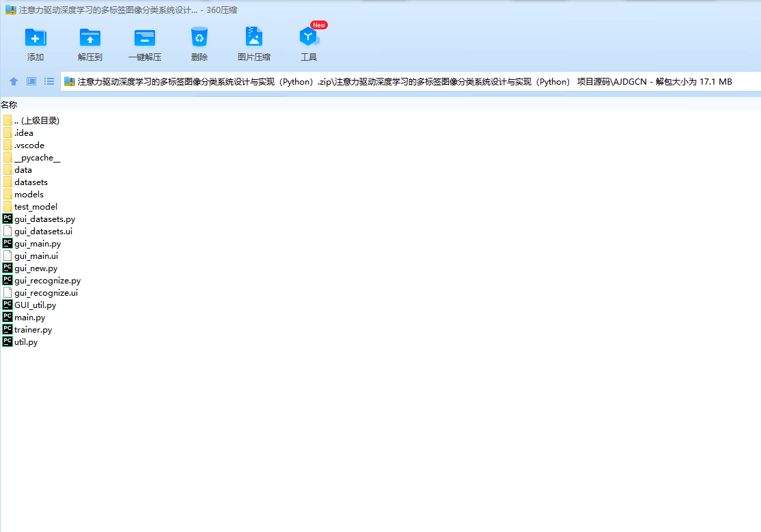This screenshot has width=761, height=532.
Task: Select the test_model folder
Action: [x=30, y=207]
